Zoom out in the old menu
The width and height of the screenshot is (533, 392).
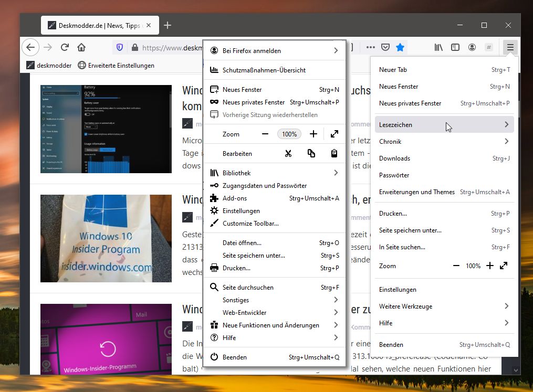[265, 134]
